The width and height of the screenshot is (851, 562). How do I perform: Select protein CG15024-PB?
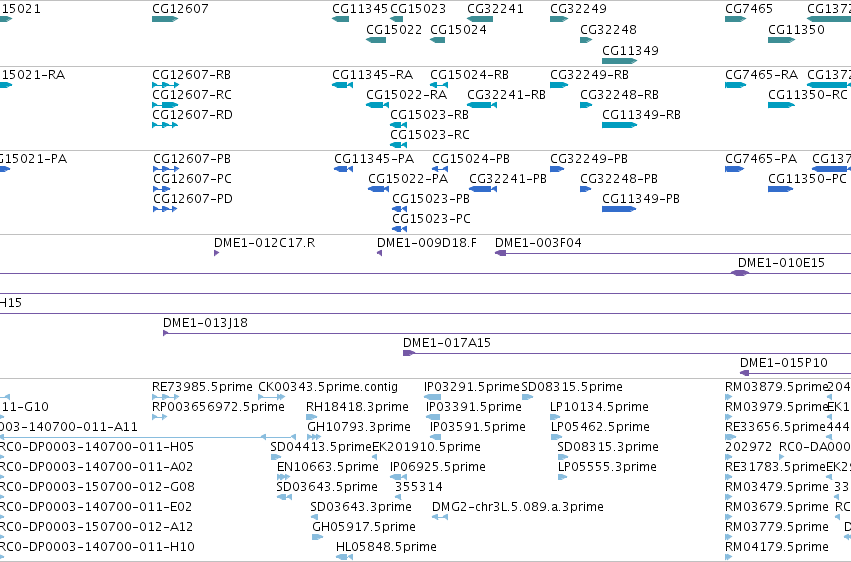point(471,159)
